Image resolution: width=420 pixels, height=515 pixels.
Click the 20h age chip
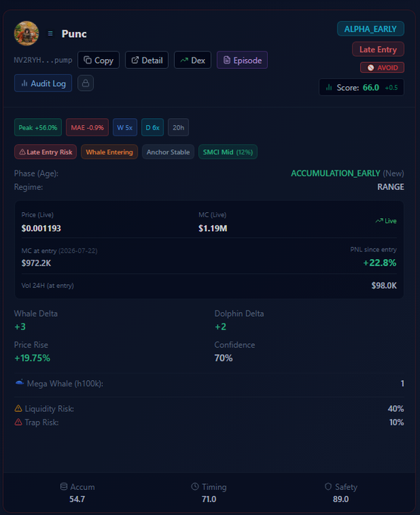179,127
